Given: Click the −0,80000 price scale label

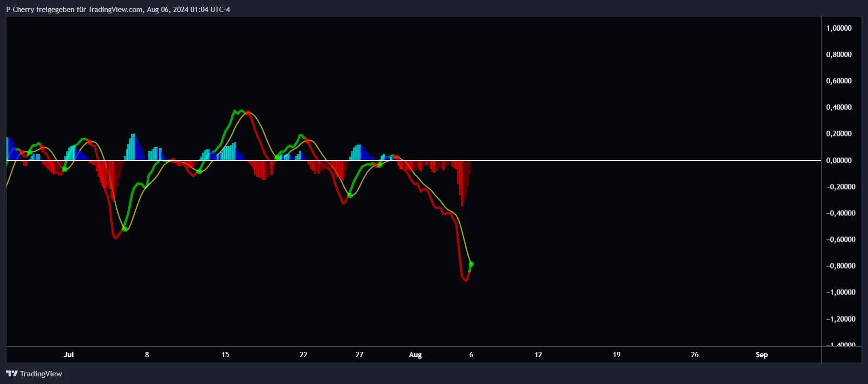Looking at the screenshot, I should tap(841, 266).
